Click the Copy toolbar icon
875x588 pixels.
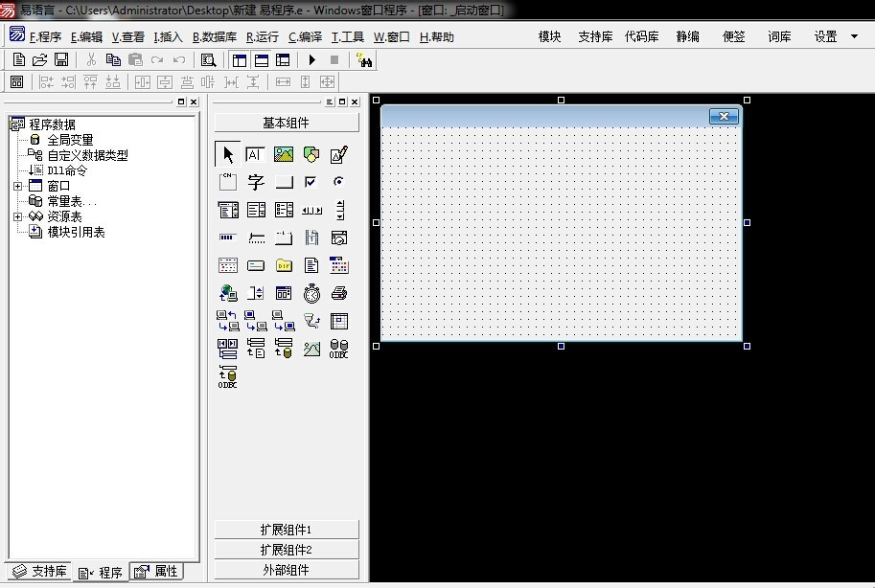pyautogui.click(x=113, y=59)
